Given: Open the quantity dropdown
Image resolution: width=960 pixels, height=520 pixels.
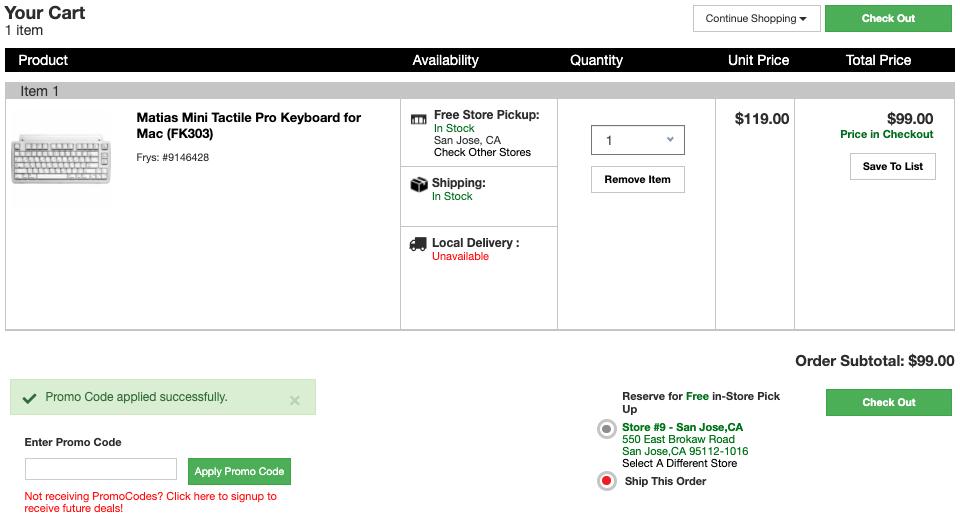Looking at the screenshot, I should (x=638, y=140).
